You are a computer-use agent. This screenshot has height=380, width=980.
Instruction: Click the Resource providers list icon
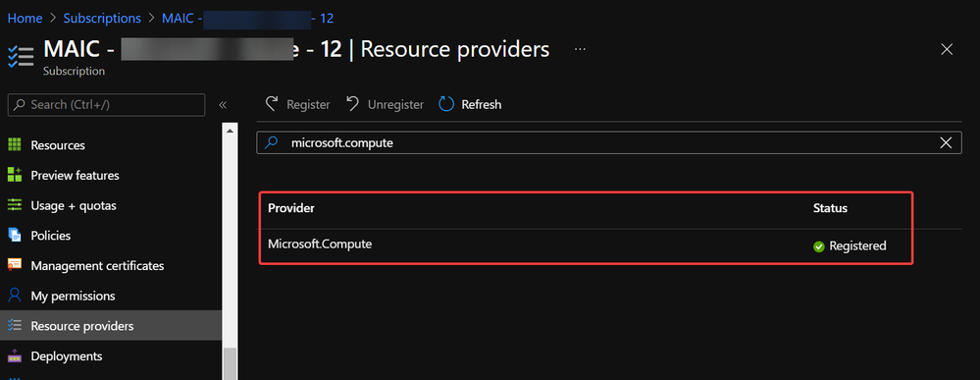tap(15, 326)
